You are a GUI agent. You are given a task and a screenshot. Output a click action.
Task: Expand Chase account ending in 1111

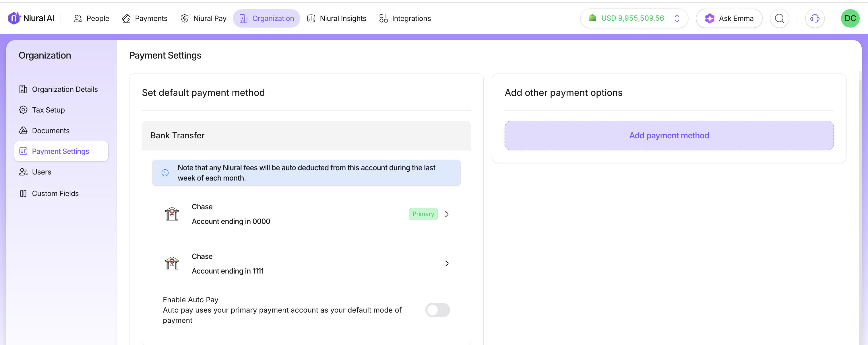click(x=447, y=263)
